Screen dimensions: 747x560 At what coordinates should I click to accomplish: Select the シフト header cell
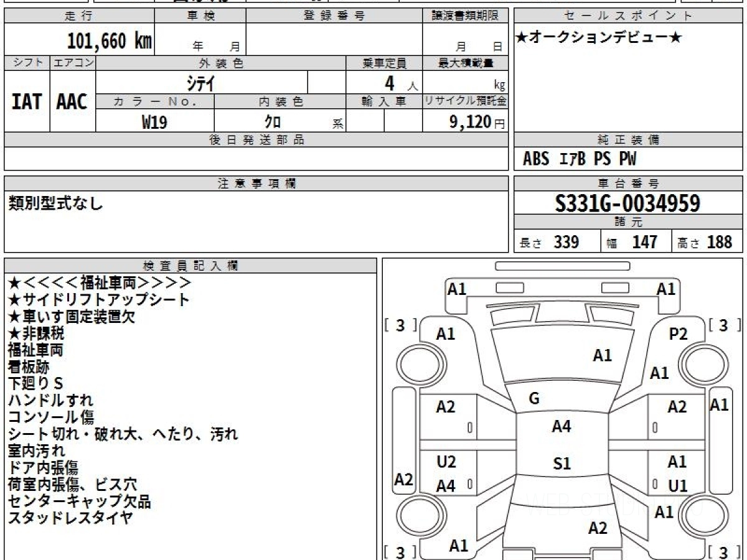coord(27,63)
